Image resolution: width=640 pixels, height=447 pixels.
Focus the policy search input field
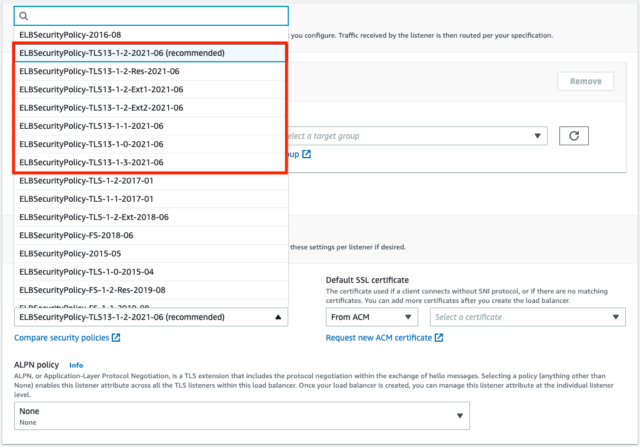pos(158,16)
